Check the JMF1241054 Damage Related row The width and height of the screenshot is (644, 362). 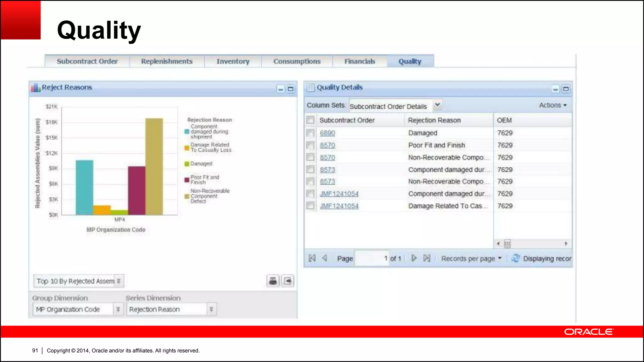(310, 206)
